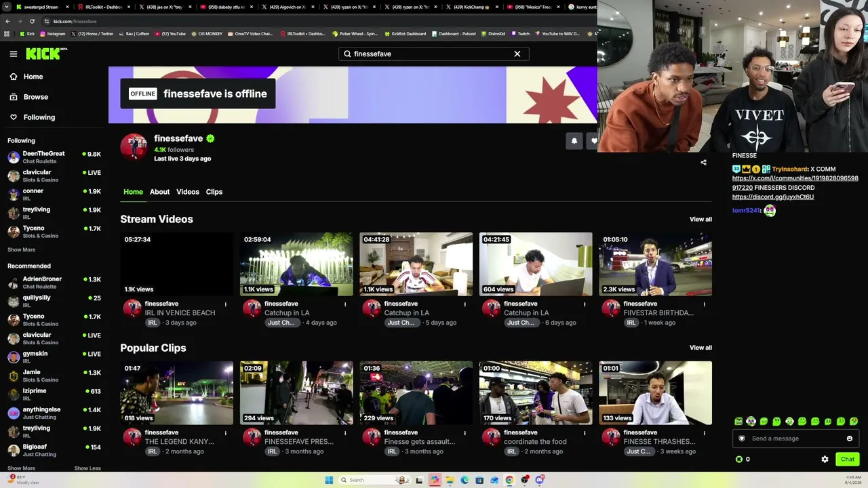Image resolution: width=868 pixels, height=488 pixels.
Task: Reload the page in the browser
Action: tap(32, 21)
